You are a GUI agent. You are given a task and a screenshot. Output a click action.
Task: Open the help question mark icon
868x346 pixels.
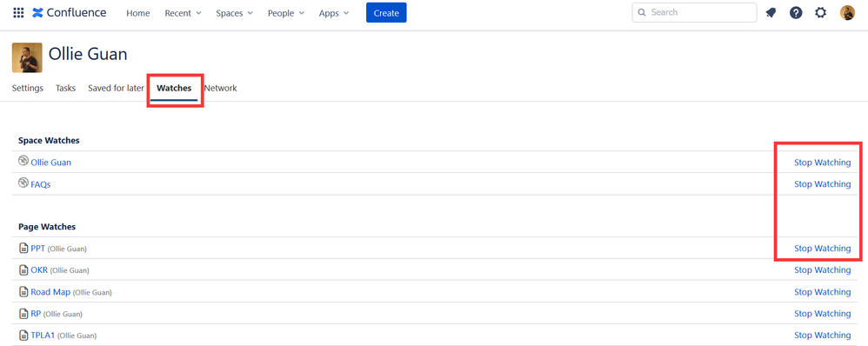[796, 13]
